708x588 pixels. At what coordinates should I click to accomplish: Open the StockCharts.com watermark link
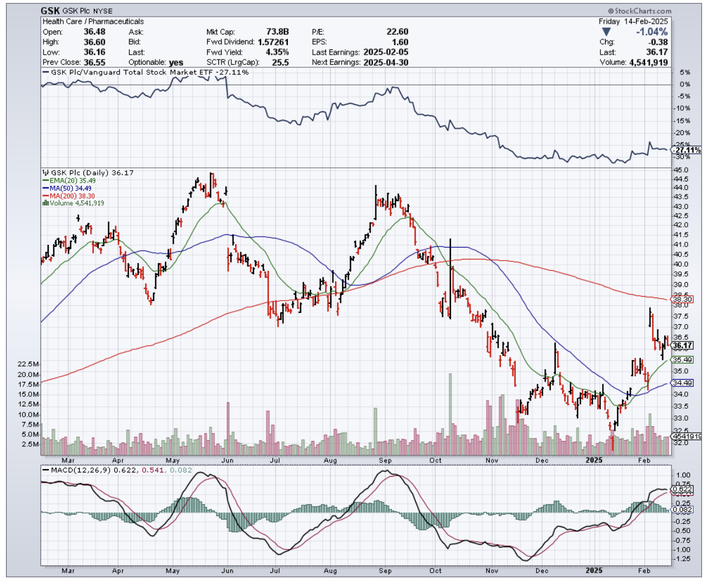click(x=640, y=11)
